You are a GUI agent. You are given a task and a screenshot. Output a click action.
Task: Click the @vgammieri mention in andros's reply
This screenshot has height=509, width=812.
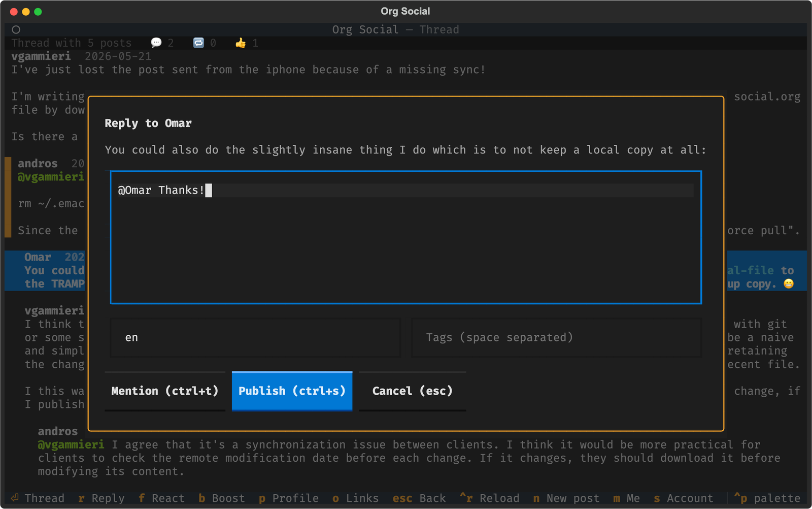coord(71,444)
